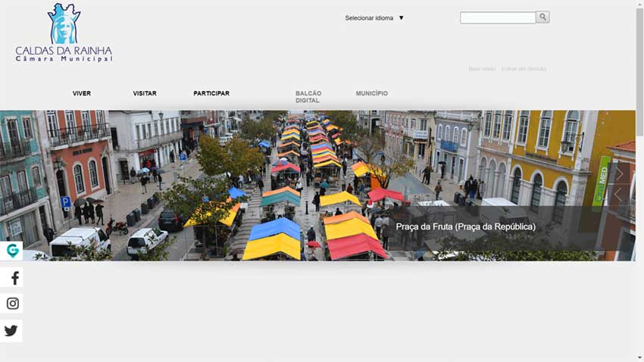
Task: Open the VIVER menu
Action: coord(82,94)
